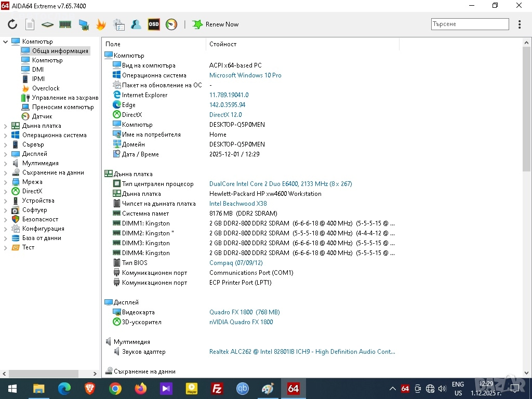
Task: Click the user contact toolbar icon
Action: (x=136, y=24)
